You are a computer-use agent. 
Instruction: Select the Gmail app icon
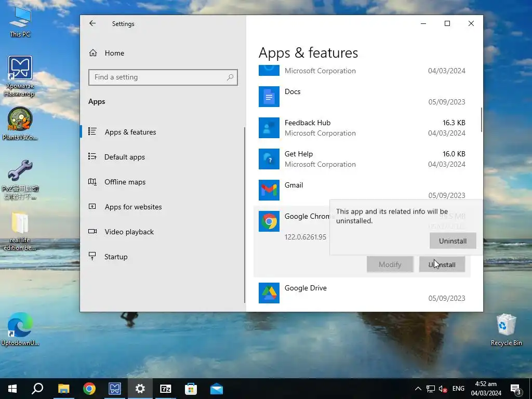pyautogui.click(x=269, y=190)
